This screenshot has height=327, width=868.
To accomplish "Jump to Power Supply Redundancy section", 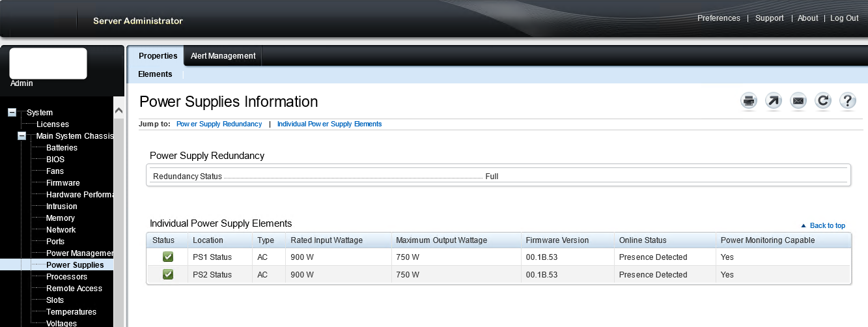I will coord(219,124).
